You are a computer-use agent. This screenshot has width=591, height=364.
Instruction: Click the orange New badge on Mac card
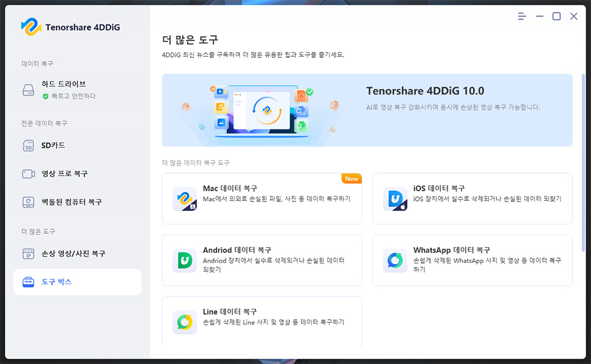[x=352, y=178]
